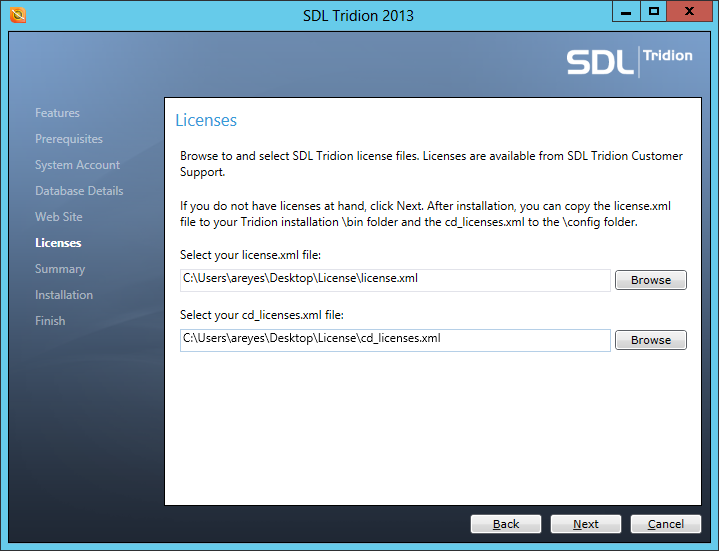This screenshot has height=551, width=719.
Task: Minimize the installer window
Action: (x=626, y=12)
